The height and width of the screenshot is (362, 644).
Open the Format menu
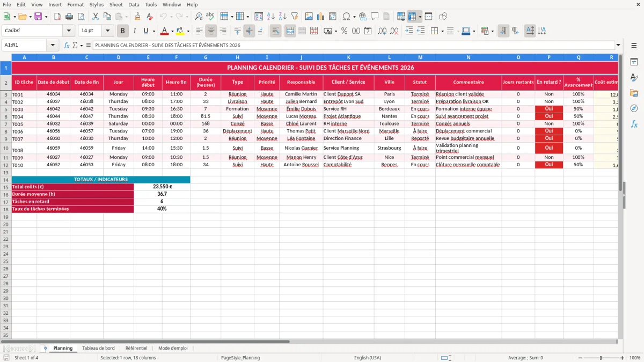(x=76, y=4)
